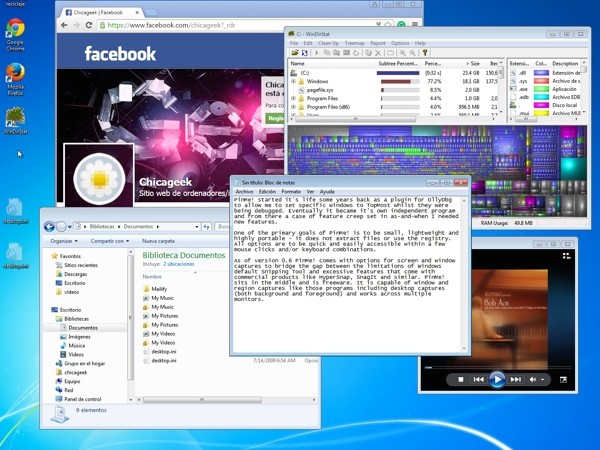Click the blue .dll color swatch in WinDirStat
This screenshot has width=600, height=450.
[x=541, y=73]
